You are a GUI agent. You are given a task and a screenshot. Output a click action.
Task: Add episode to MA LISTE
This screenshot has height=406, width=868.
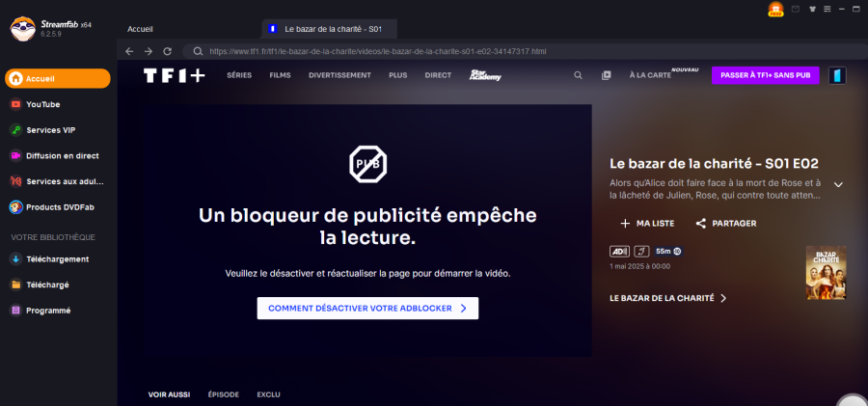coord(647,224)
